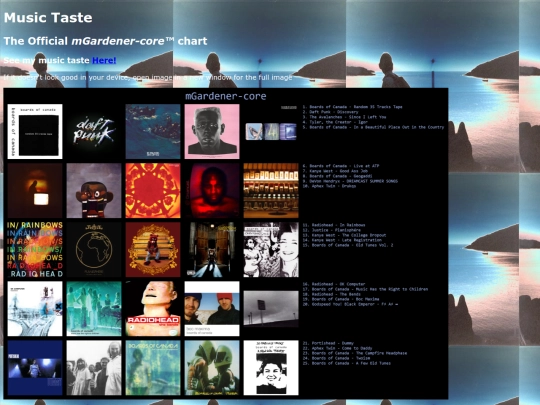The height and width of the screenshot is (405, 540).
Task: Open the red-orange Geogaddi kaleidoscope cover
Action: 153,190
